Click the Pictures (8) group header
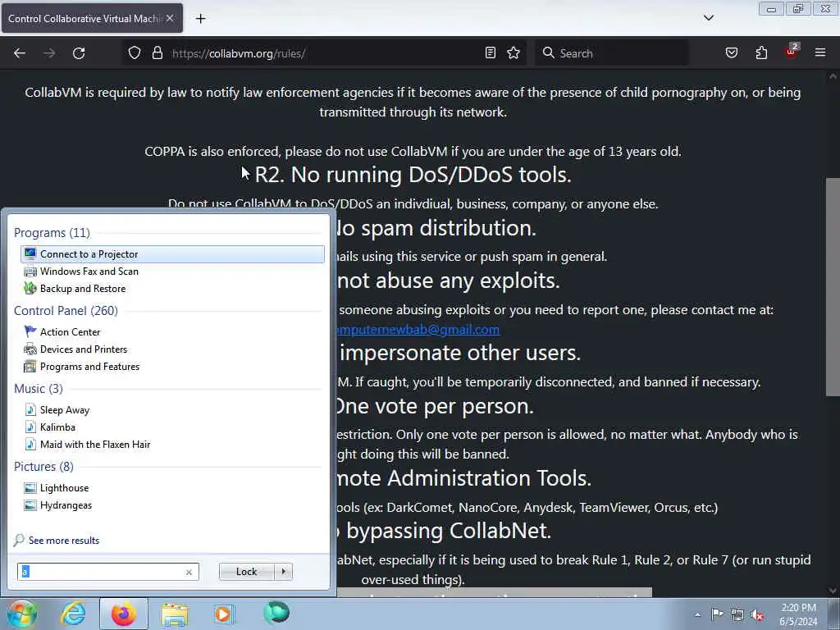 (44, 467)
